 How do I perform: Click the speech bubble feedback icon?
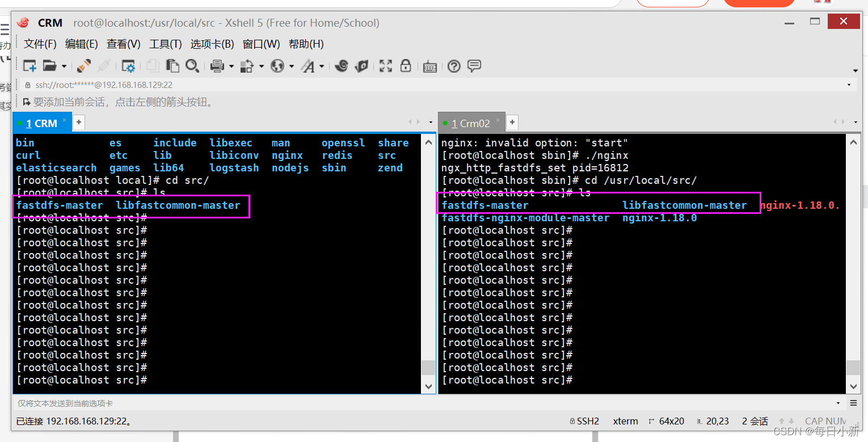tap(474, 66)
